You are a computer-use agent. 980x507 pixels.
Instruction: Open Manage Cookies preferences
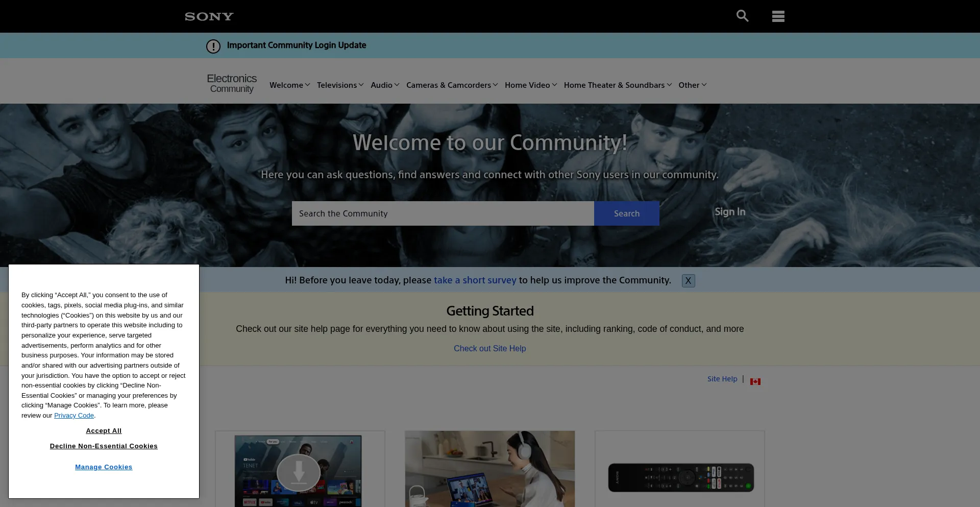tap(104, 467)
